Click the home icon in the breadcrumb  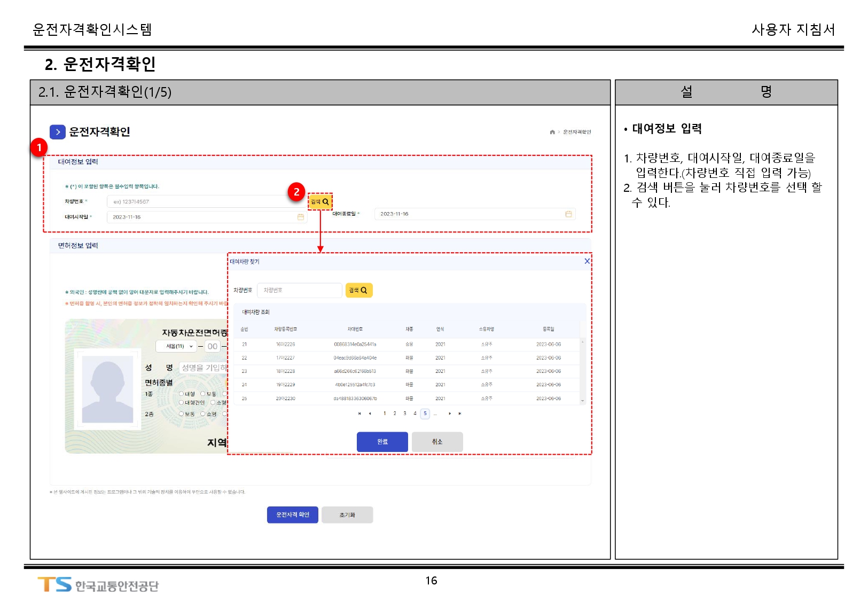click(x=552, y=132)
